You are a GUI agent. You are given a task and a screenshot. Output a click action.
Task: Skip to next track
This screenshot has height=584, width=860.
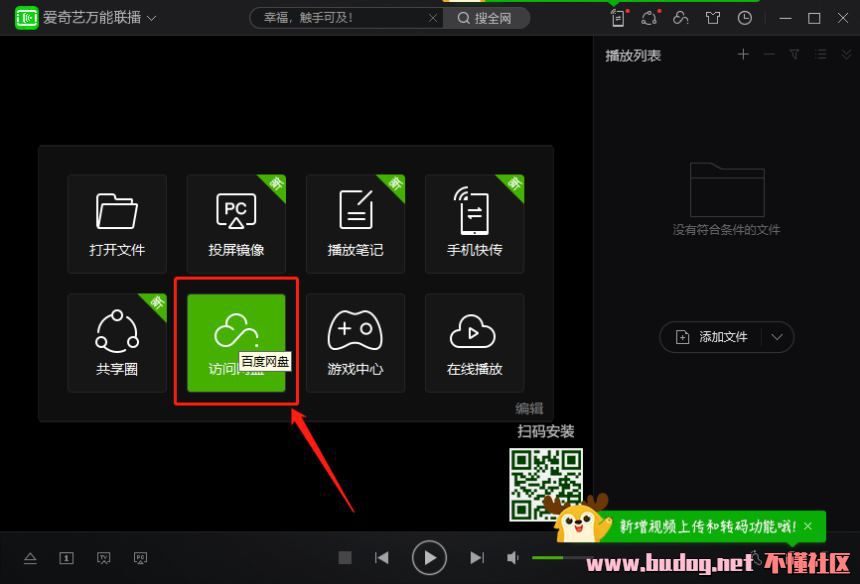tap(477, 558)
